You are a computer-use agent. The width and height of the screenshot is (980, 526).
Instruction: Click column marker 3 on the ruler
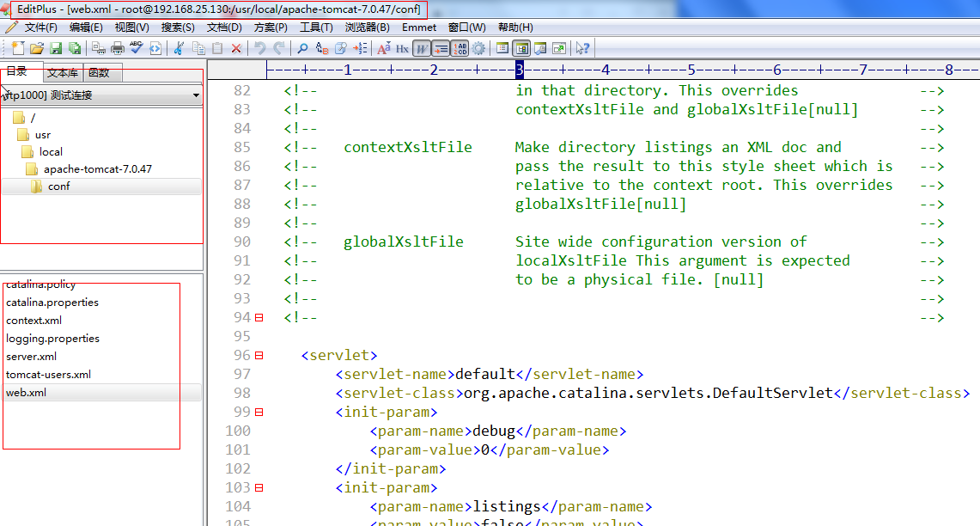[x=520, y=70]
